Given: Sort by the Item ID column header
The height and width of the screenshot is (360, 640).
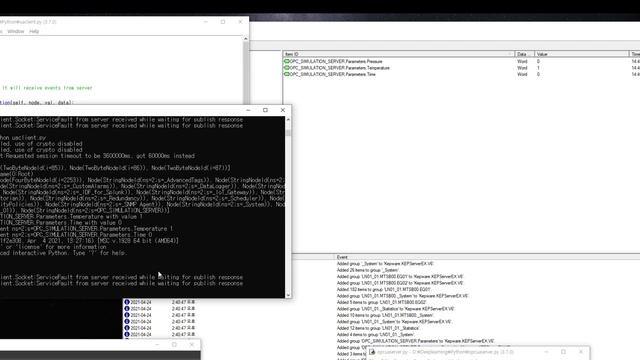Looking at the screenshot, I should coord(399,54).
